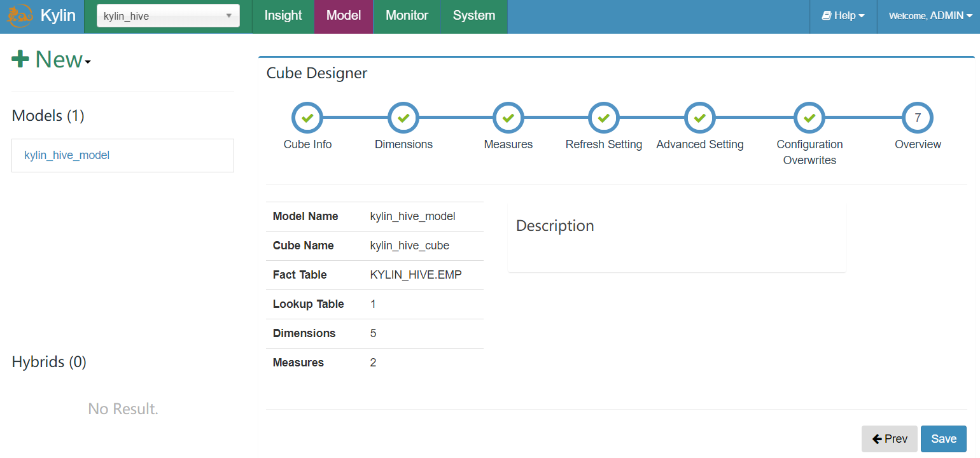Switch to the System tab
This screenshot has width=980, height=458.
(474, 16)
